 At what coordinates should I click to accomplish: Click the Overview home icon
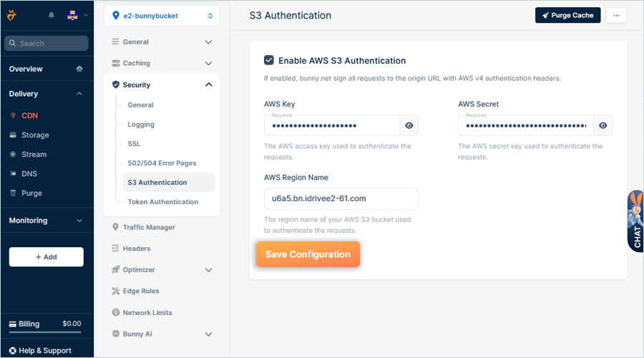coord(79,69)
